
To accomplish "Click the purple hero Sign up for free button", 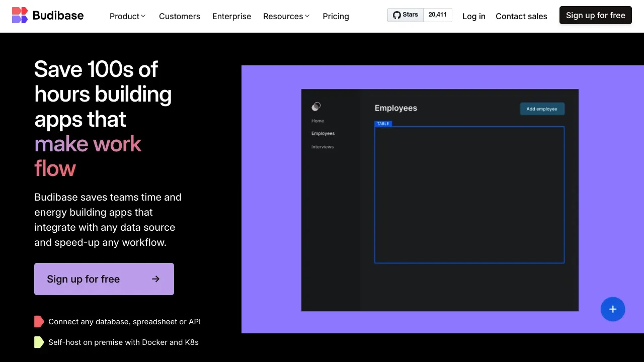I will 104,279.
